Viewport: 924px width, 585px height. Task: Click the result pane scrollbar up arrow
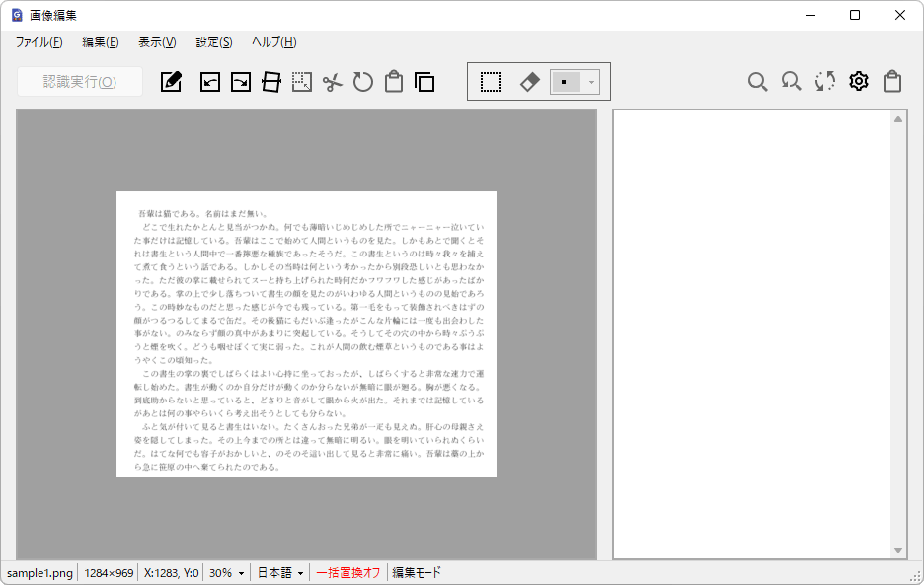[x=898, y=119]
